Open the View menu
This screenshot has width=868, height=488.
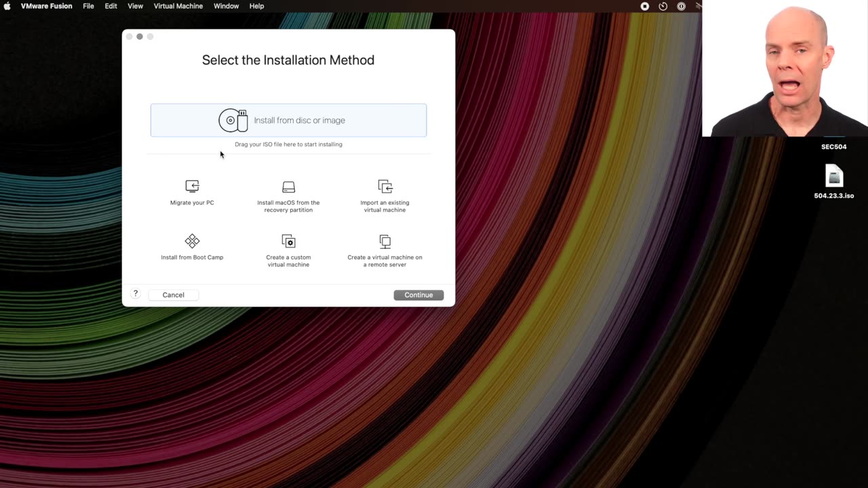[x=136, y=6]
